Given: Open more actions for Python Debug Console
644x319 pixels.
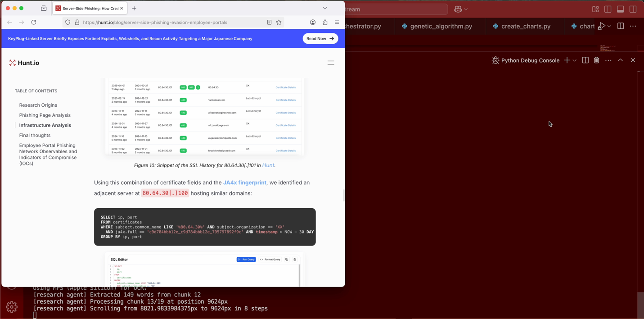Looking at the screenshot, I should 608,60.
